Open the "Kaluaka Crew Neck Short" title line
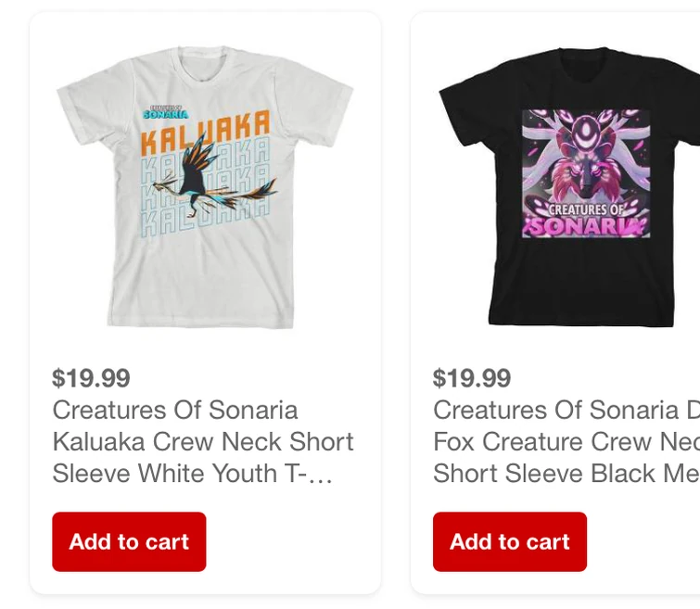This screenshot has height=609, width=700. [203, 441]
